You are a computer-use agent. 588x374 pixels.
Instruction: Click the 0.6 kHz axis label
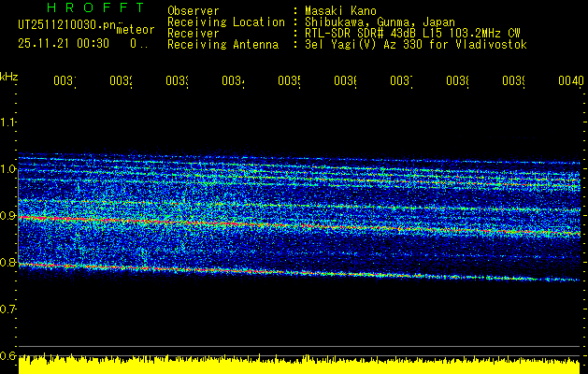pos(7,355)
